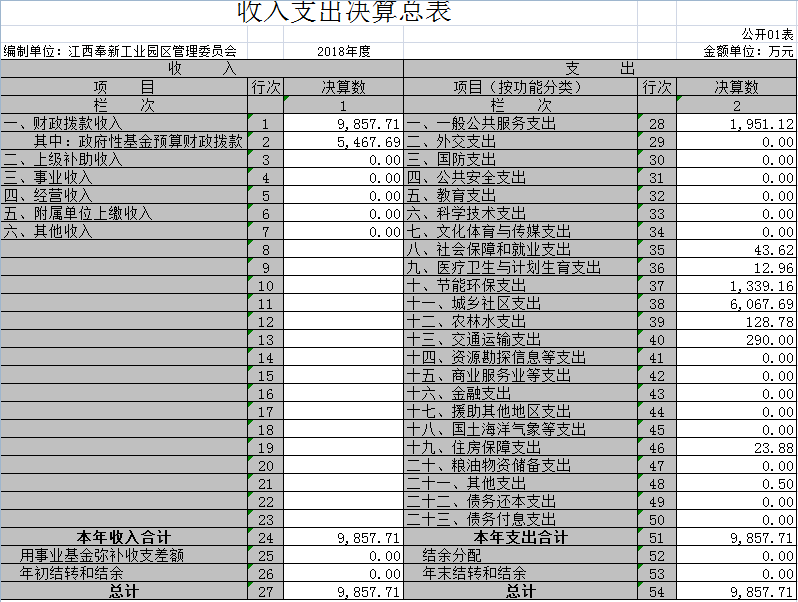The width and height of the screenshot is (798, 602).
Task: Click the 项目（按功能分类） header cell
Action: coord(520,87)
